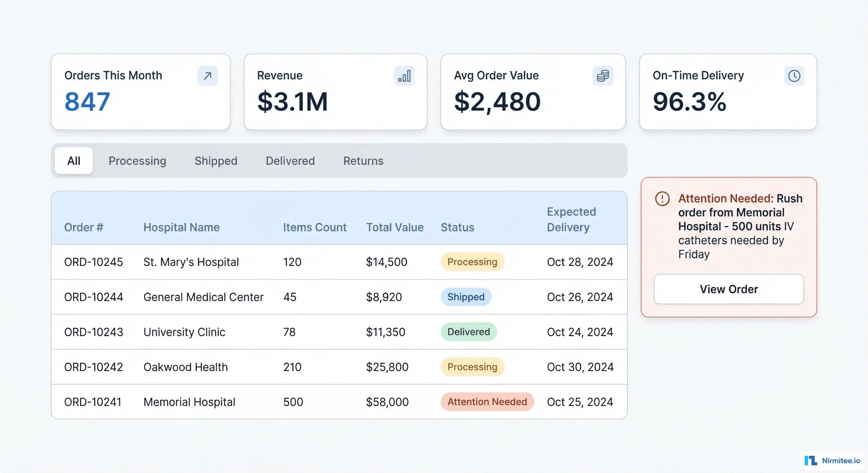The width and height of the screenshot is (868, 473).
Task: Click Memorial Hospital in the table
Action: (x=189, y=402)
